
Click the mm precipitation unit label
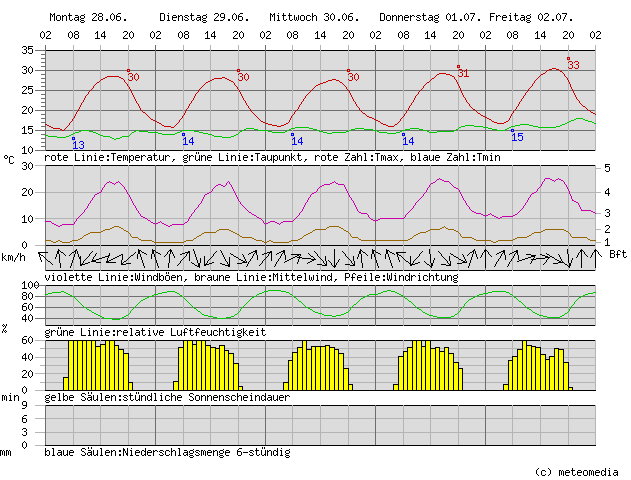point(7,453)
